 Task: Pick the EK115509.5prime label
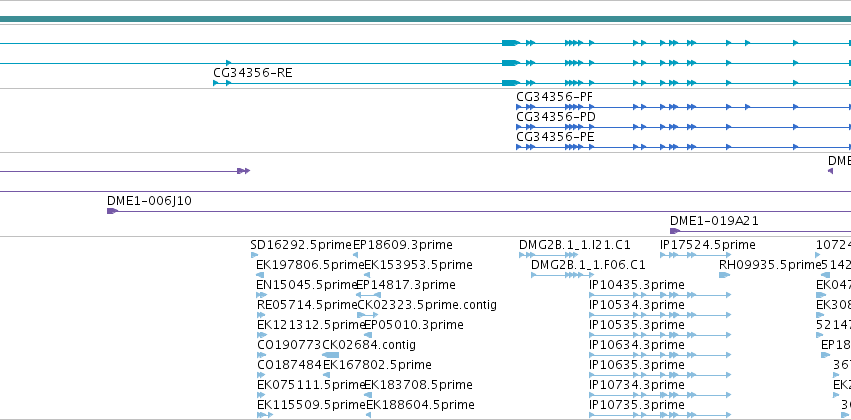pos(311,405)
